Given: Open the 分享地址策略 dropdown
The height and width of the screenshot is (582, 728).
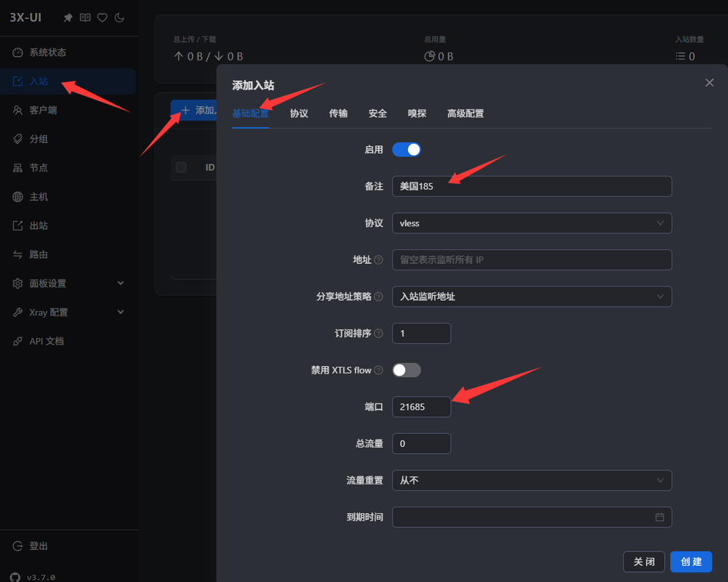Looking at the screenshot, I should [x=532, y=297].
